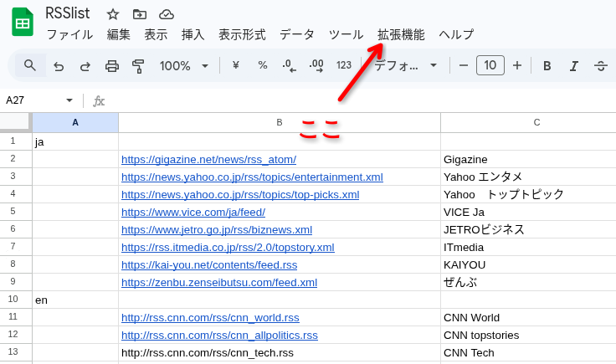
Task: Open the menu search magnifier
Action: pyautogui.click(x=30, y=65)
